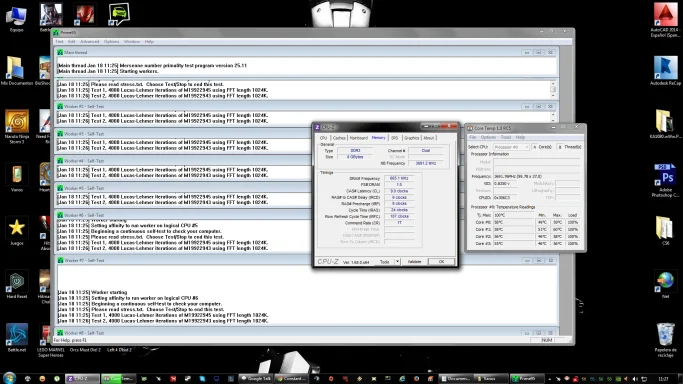Open Mis Documentos folder on desktop
The image size is (683, 384).
tap(16, 71)
